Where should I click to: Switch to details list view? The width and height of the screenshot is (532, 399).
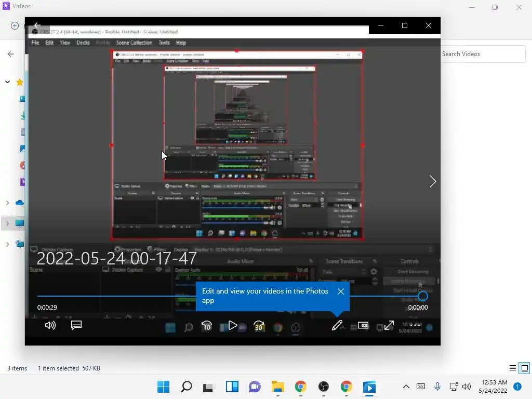(x=513, y=368)
